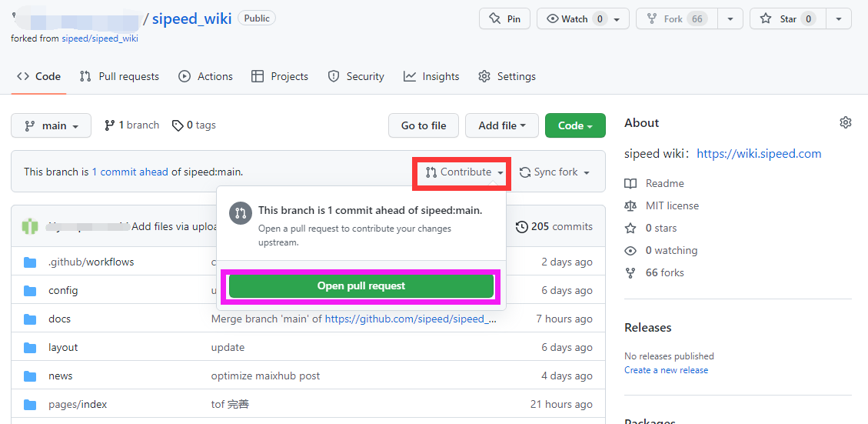This screenshot has width=868, height=424.
Task: Switch to the Actions tab
Action: point(205,76)
